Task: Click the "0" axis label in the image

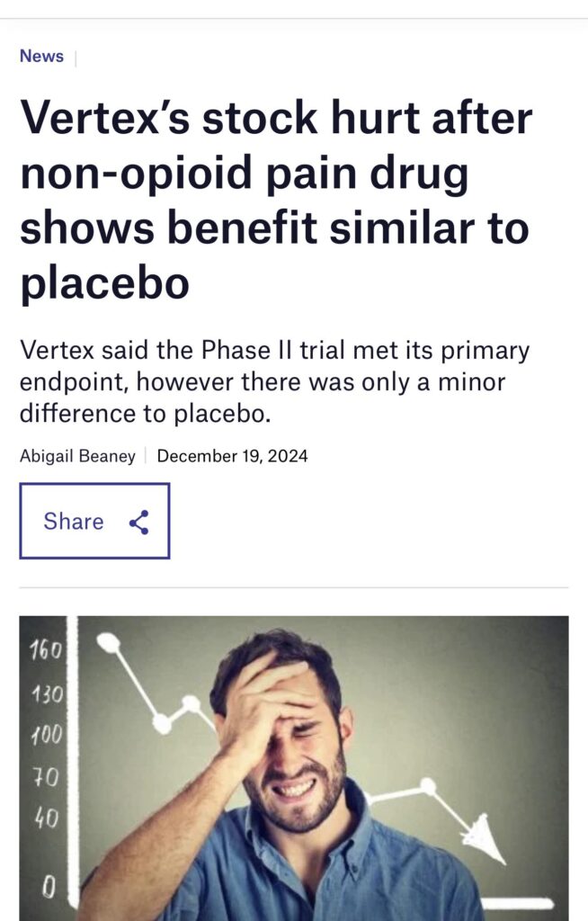Action: point(47,888)
